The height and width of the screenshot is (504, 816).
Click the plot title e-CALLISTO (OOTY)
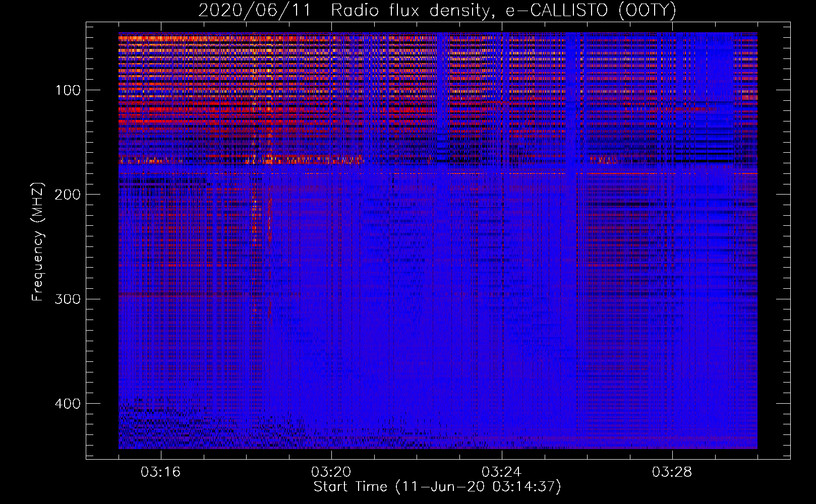(591, 11)
